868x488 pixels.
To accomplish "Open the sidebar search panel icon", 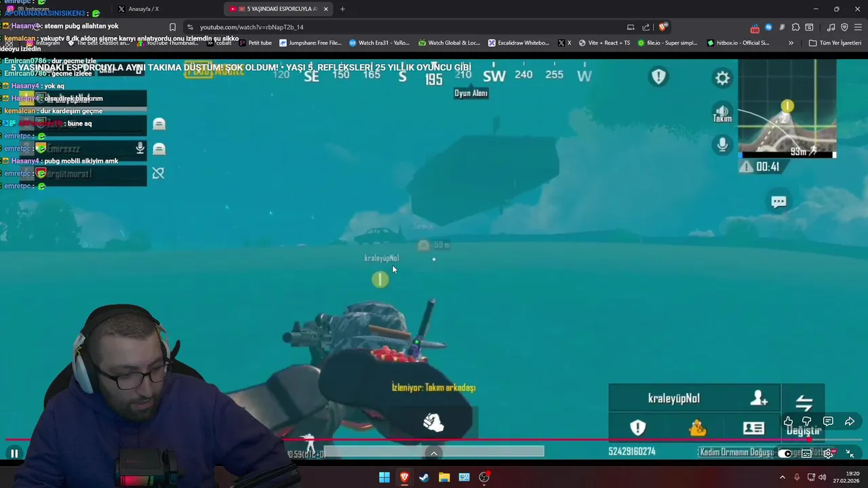I will 809,27.
